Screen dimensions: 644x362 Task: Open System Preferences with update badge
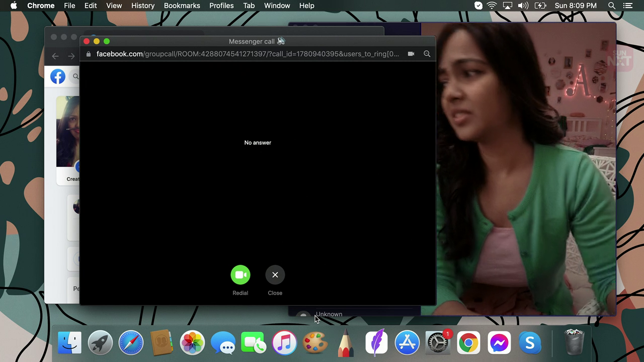pos(438,343)
